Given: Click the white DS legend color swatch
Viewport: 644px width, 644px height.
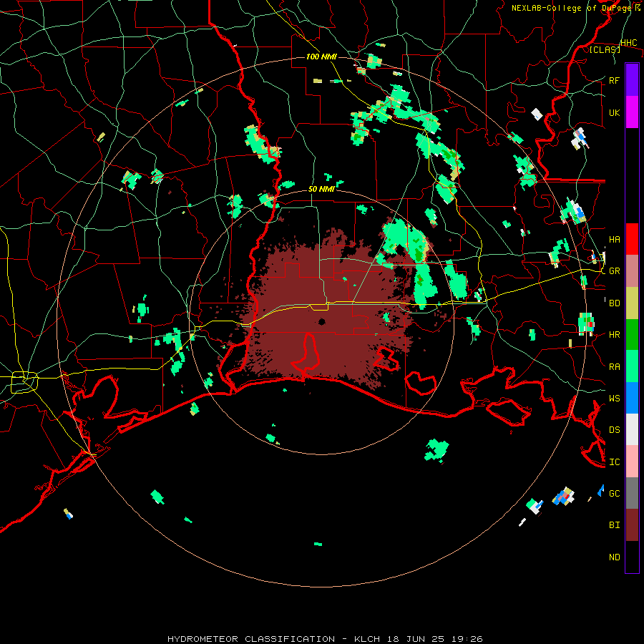Looking at the screenshot, I should tap(632, 429).
